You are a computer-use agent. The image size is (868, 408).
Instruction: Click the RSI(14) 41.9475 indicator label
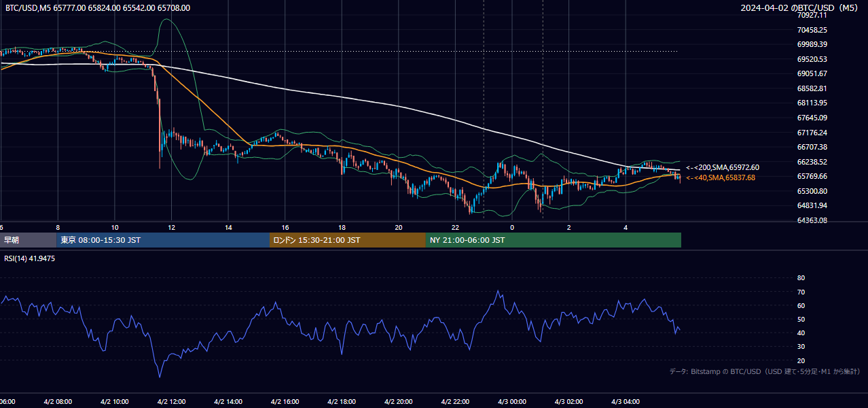(29, 258)
